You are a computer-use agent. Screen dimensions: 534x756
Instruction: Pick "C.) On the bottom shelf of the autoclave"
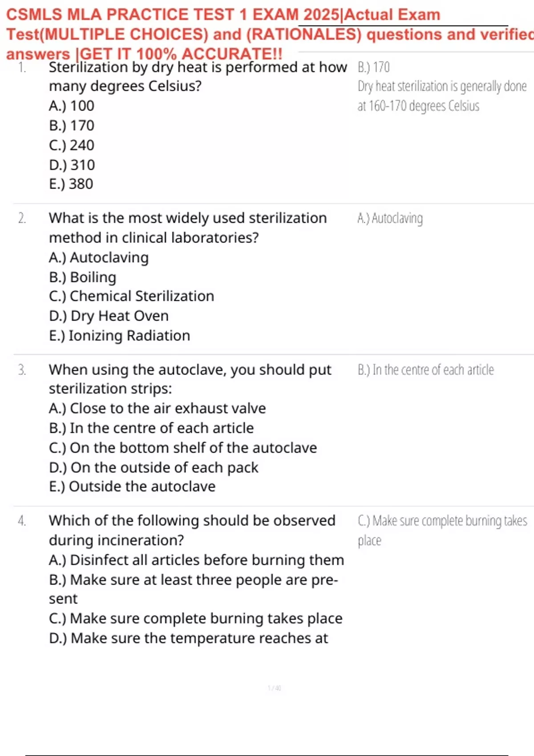183,448
